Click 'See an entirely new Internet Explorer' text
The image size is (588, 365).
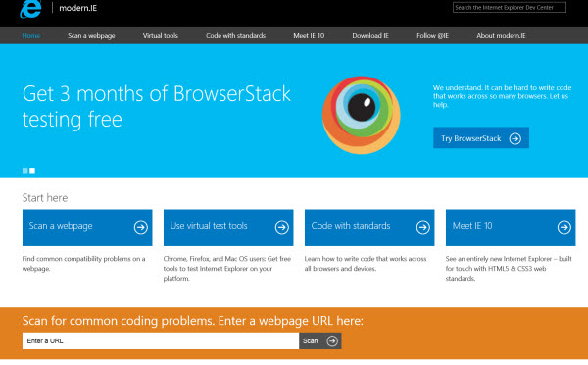pyautogui.click(x=509, y=269)
